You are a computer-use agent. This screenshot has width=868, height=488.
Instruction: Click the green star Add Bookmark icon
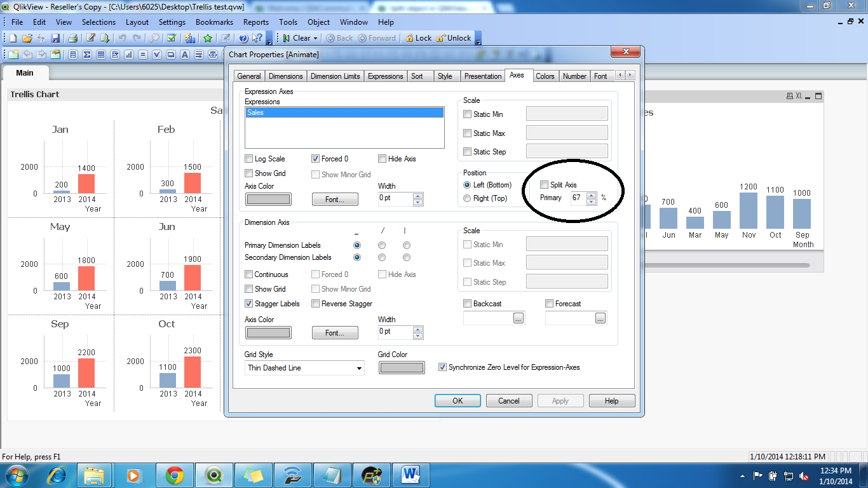coord(208,38)
